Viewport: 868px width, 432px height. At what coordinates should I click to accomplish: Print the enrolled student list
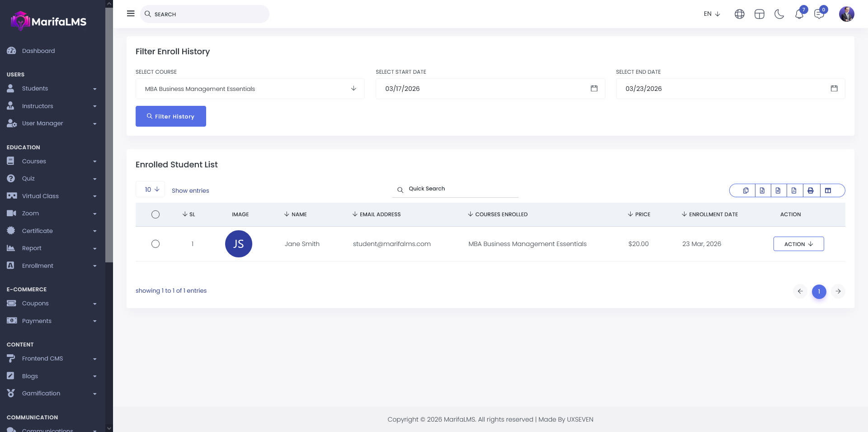point(811,190)
